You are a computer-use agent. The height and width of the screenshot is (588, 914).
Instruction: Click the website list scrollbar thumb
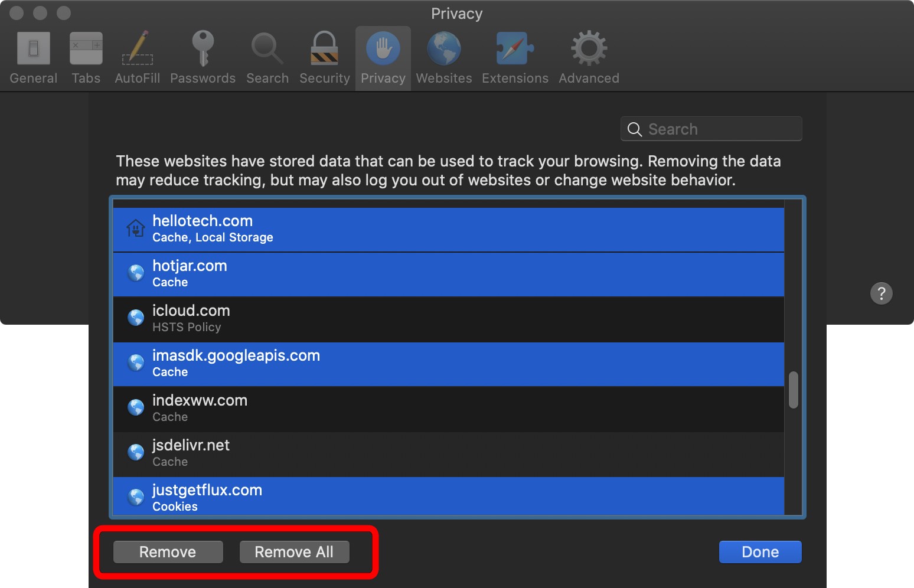(794, 390)
